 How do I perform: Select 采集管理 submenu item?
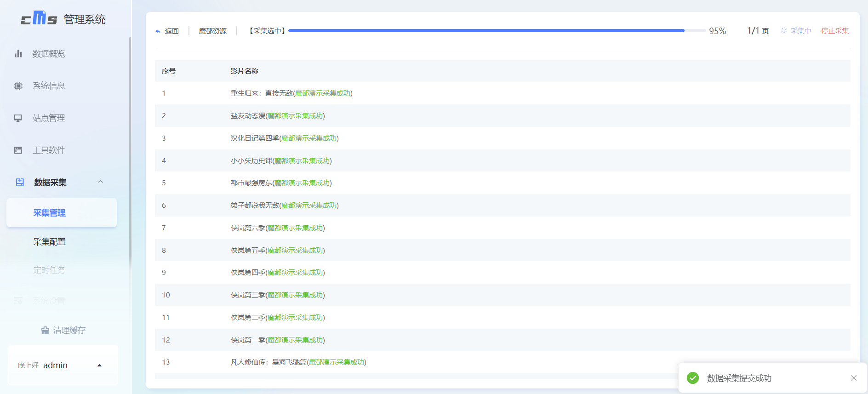49,213
